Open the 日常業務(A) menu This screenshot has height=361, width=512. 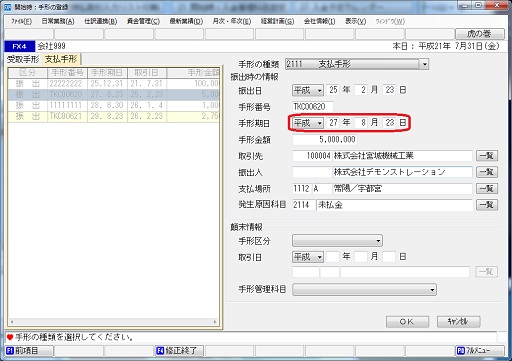pyautogui.click(x=58, y=21)
